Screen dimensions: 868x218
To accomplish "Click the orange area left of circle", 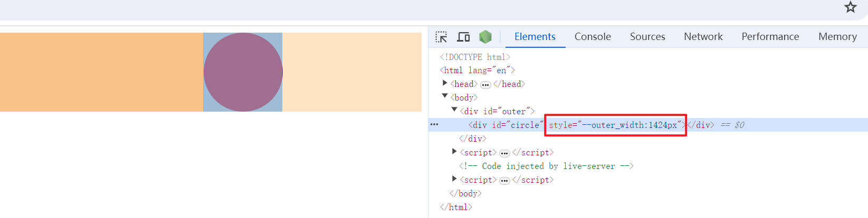I will 101,72.
